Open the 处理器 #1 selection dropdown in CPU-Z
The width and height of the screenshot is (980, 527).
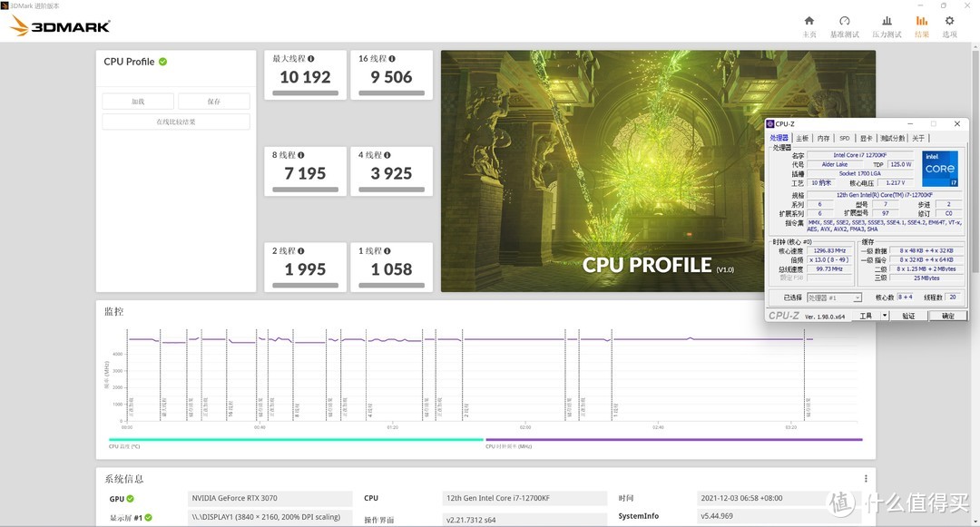835,298
